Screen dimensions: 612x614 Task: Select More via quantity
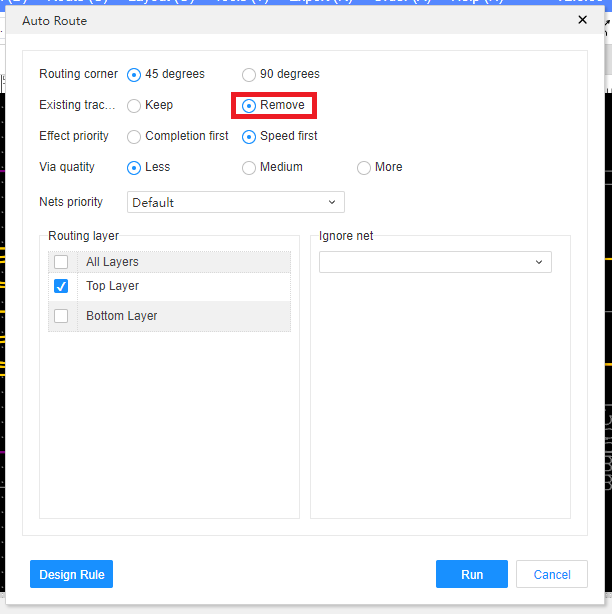pyautogui.click(x=364, y=167)
